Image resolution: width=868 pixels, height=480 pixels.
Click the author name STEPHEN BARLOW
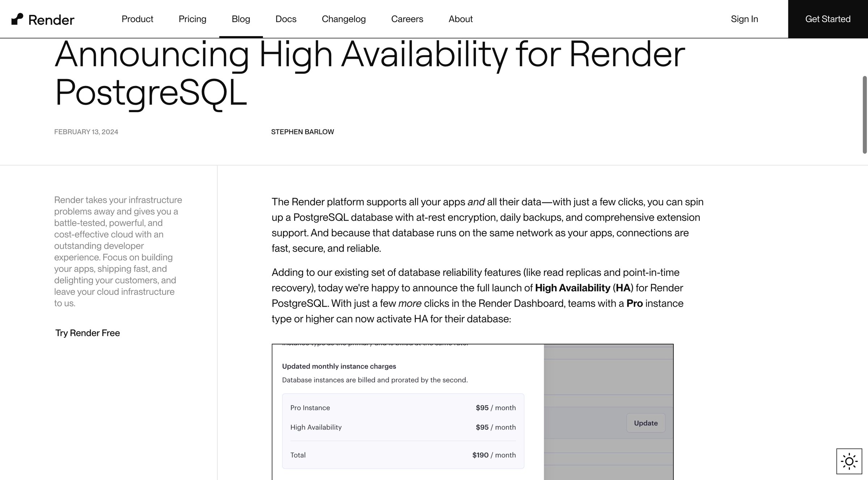click(302, 132)
